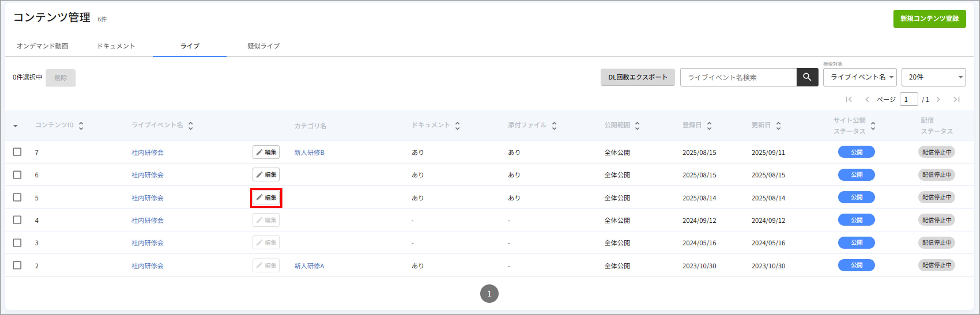This screenshot has width=980, height=315.
Task: Click disabled 編集 button for ID 3
Action: tap(266, 242)
